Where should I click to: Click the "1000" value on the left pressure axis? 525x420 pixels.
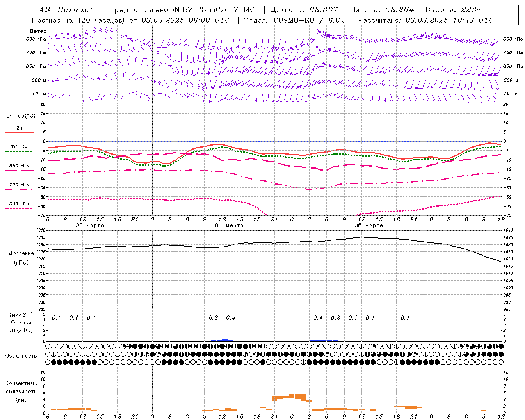[x=41, y=288]
